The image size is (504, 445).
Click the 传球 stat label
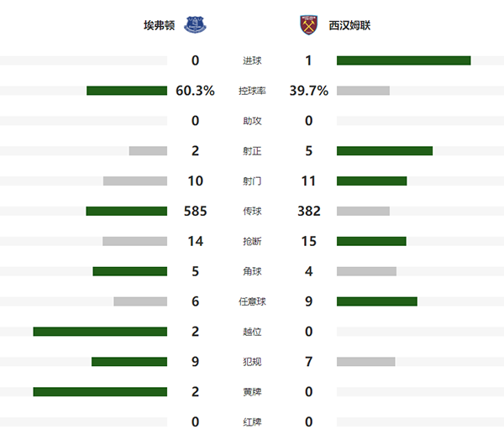tap(252, 212)
